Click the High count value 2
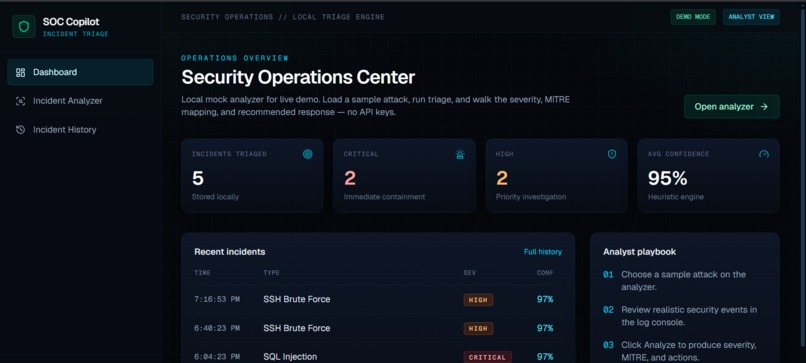The height and width of the screenshot is (363, 806). pyautogui.click(x=502, y=178)
